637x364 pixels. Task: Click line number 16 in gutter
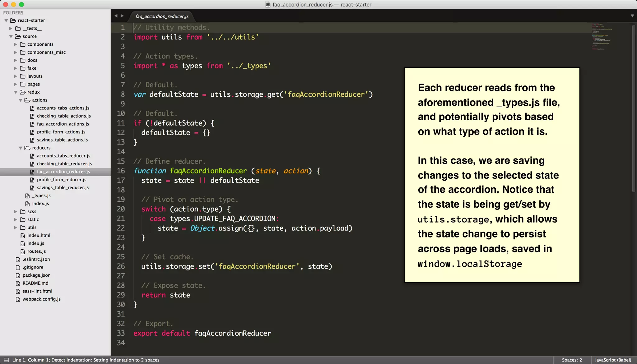pyautogui.click(x=121, y=171)
